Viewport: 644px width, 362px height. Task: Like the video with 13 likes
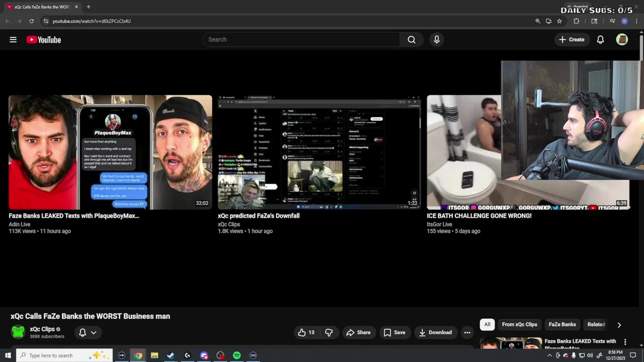306,332
